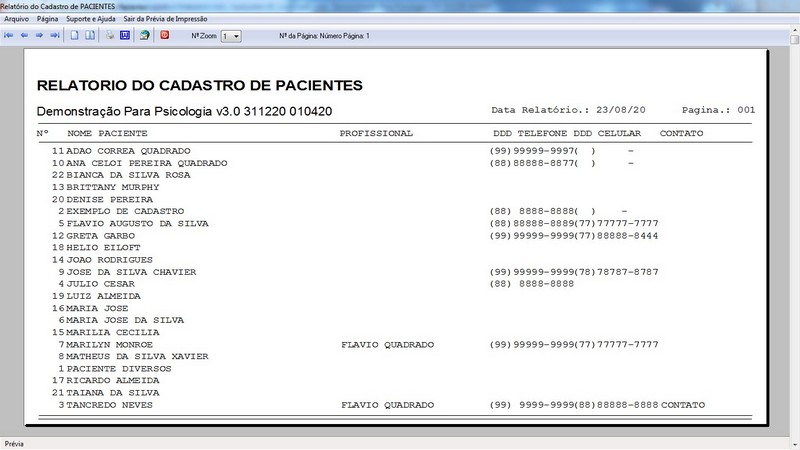The height and width of the screenshot is (450, 800).
Task: Select patient row TAIANA DA SILVA
Action: (x=105, y=393)
